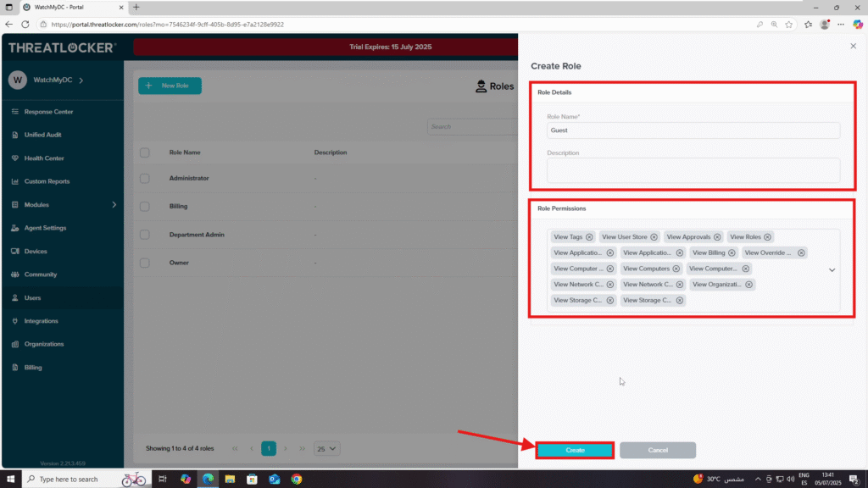The height and width of the screenshot is (488, 868).
Task: Open the Windows Start menu
Action: coord(10,480)
